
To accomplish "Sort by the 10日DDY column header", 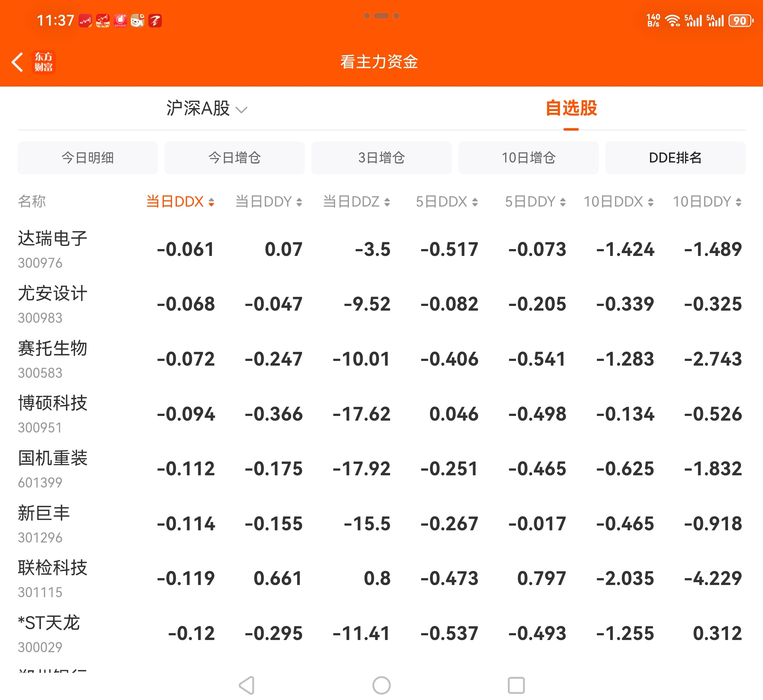I will point(707,202).
